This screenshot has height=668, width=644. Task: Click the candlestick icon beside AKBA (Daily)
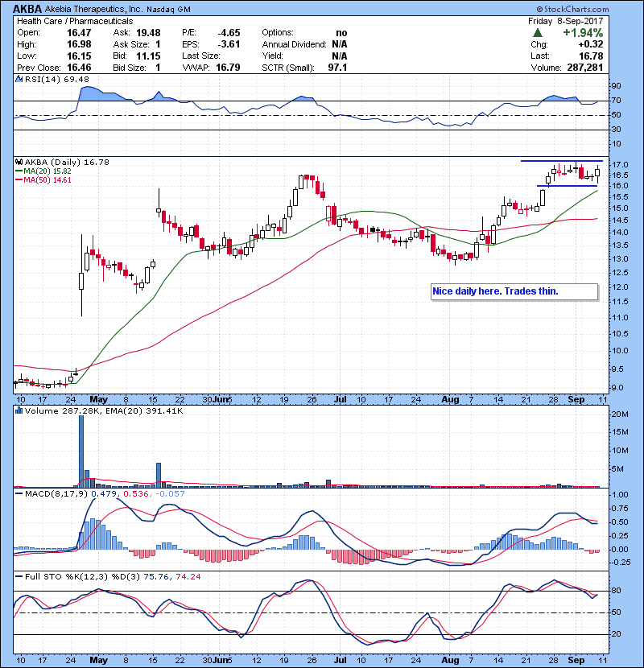19,162
